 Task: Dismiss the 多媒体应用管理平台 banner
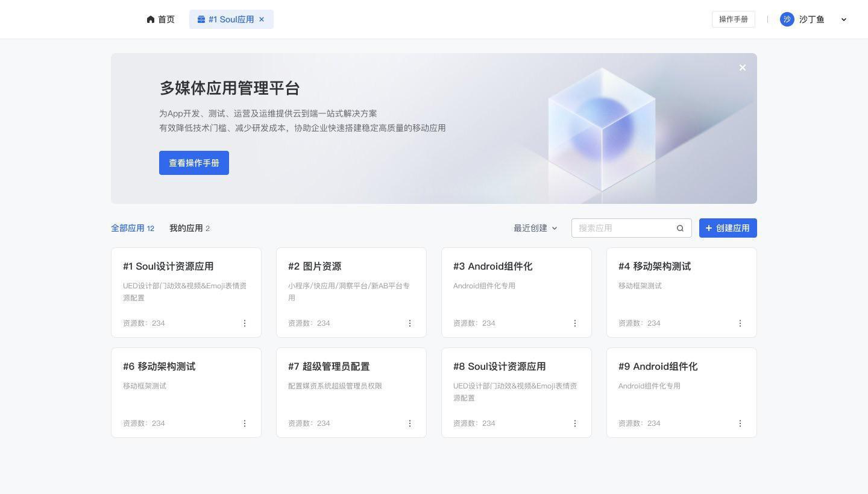pos(743,68)
